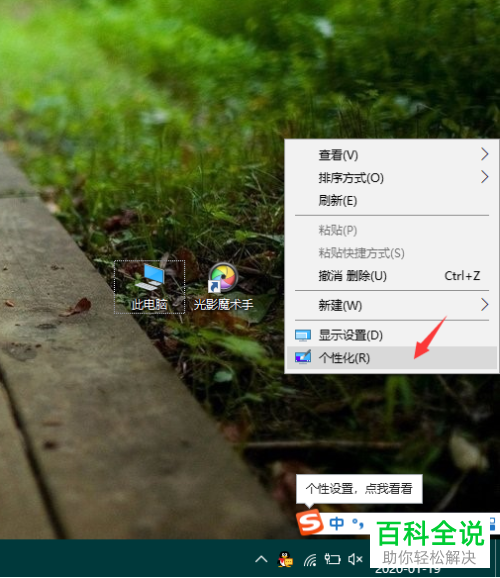
Task: Click the 个性设置，点我看看 tooltip
Action: click(359, 489)
